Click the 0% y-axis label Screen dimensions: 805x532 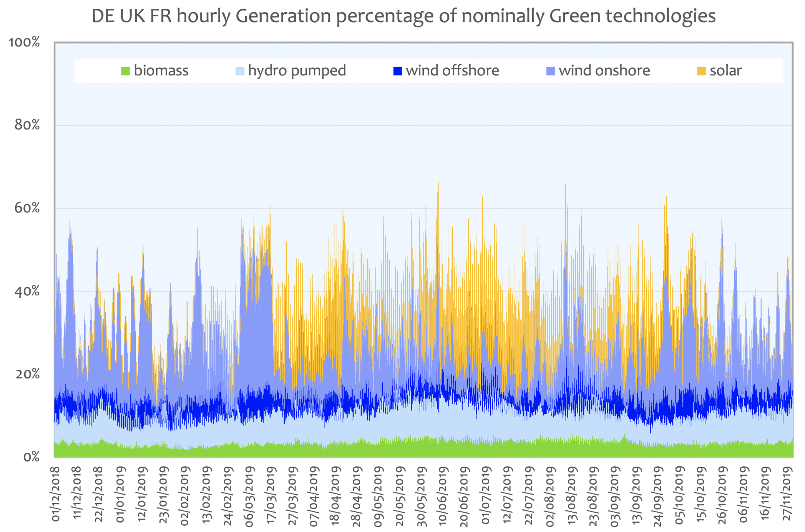(x=31, y=457)
